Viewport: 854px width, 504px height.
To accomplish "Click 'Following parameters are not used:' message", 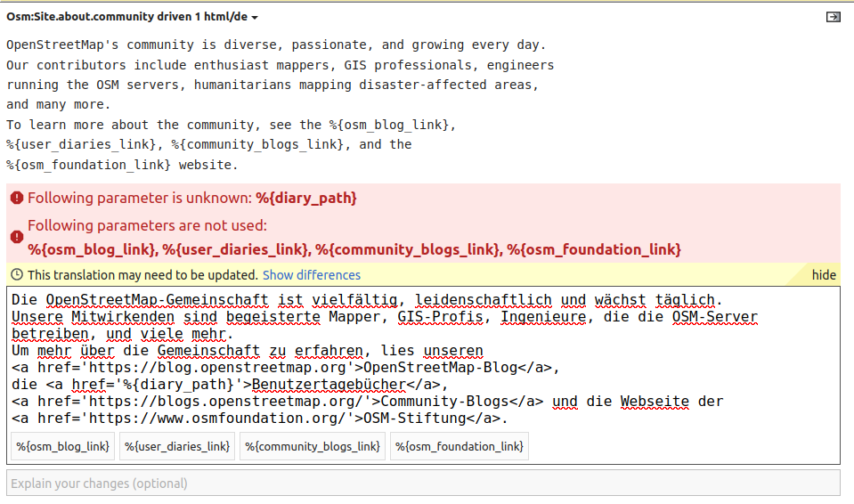I will click(x=147, y=225).
